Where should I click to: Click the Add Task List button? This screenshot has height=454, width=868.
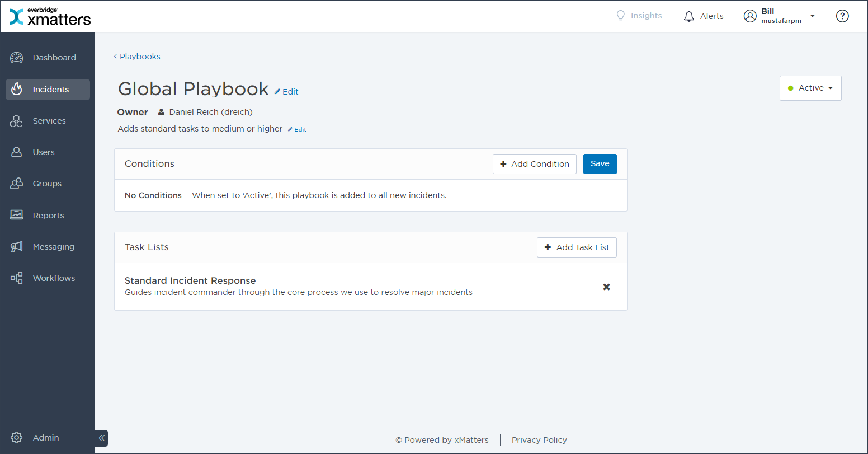(x=577, y=247)
